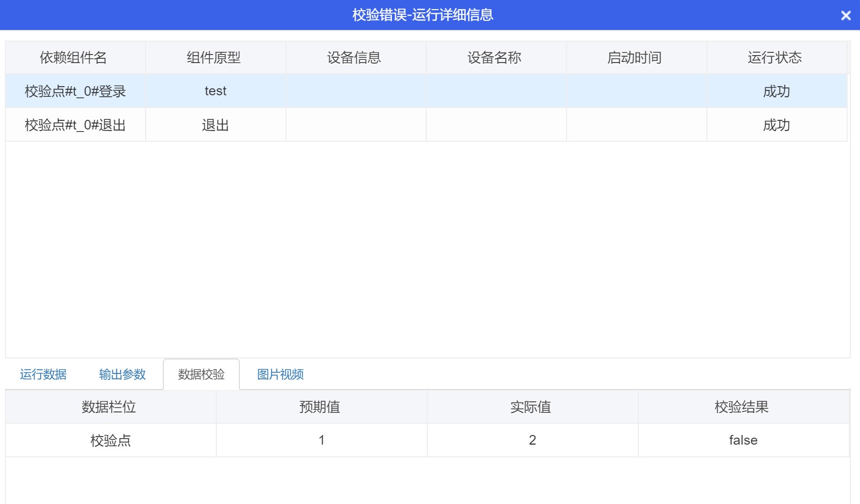Viewport: 860px width, 504px height.
Task: Click the 设备名称 column header
Action: tap(494, 58)
